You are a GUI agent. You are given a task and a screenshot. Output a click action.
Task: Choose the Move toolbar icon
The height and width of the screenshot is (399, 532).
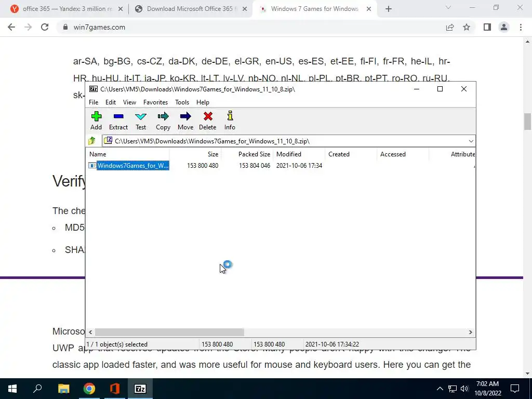tap(185, 121)
